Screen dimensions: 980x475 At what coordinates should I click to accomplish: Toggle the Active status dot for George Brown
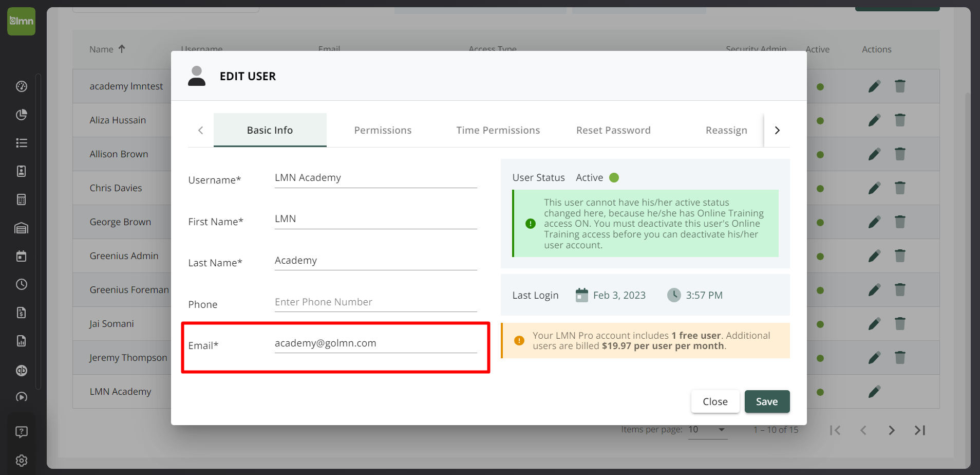820,222
